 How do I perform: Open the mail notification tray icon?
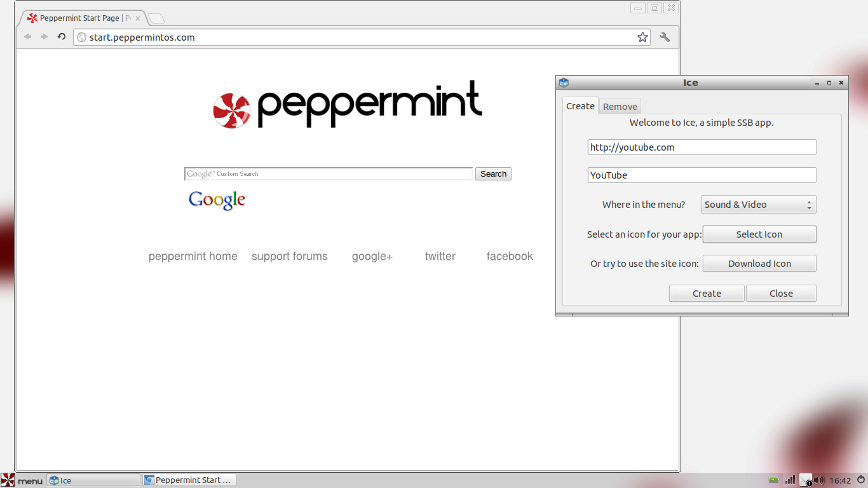pyautogui.click(x=806, y=480)
